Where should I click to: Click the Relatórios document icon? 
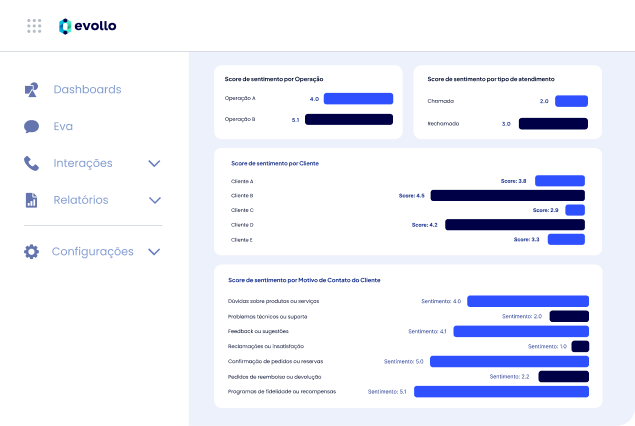coord(32,200)
